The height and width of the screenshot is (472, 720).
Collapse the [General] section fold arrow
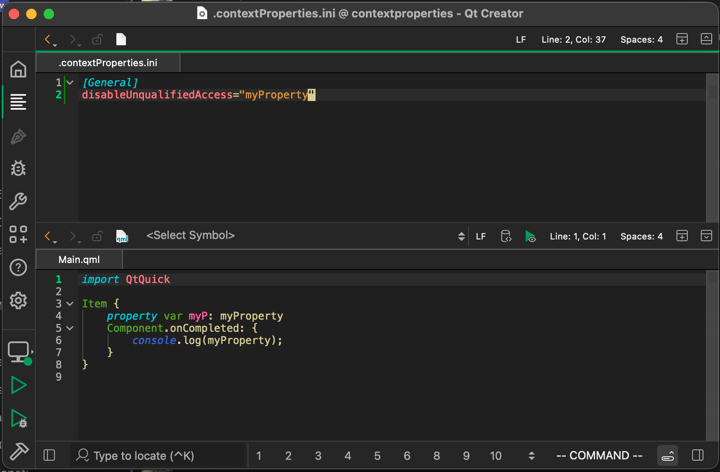(70, 83)
